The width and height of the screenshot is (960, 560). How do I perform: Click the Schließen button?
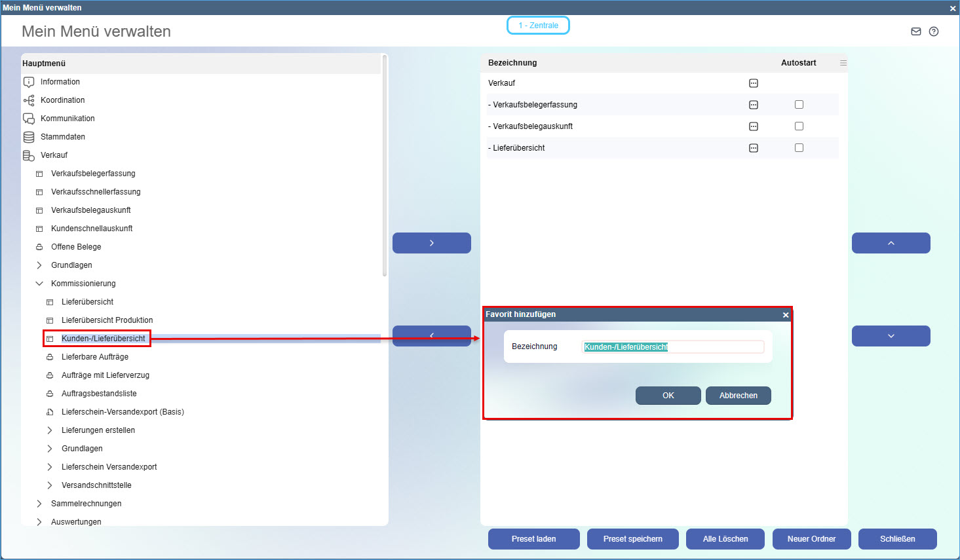pyautogui.click(x=898, y=539)
